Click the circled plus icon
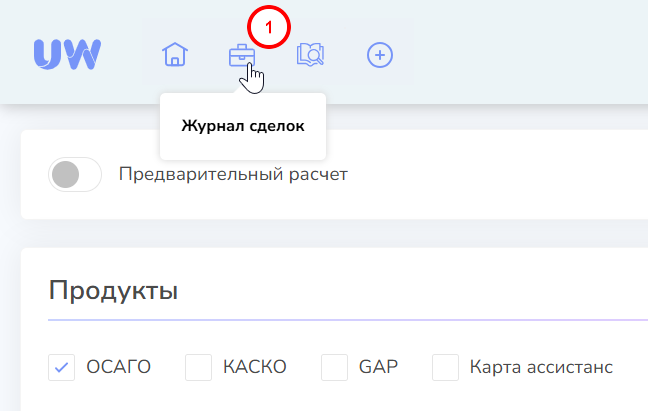648x411 pixels. 380,55
